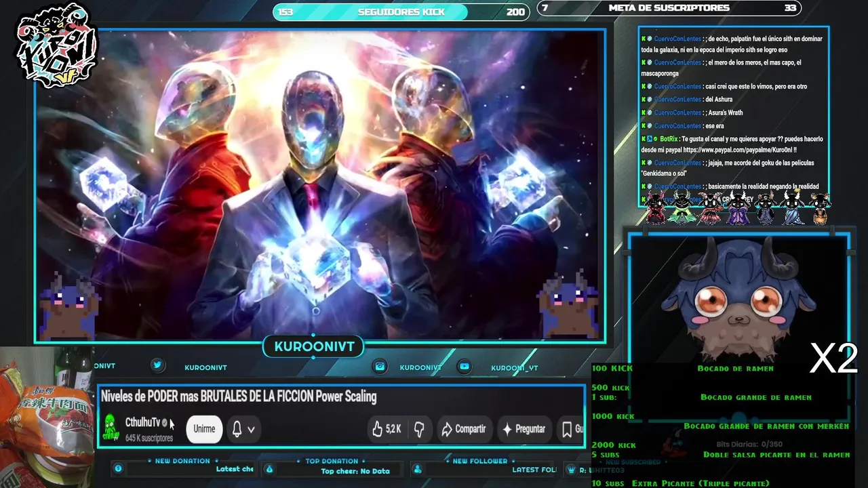The image size is (868, 488).
Task: Click the video title 'Niveles de PODER mas BRUTALES'
Action: 238,396
